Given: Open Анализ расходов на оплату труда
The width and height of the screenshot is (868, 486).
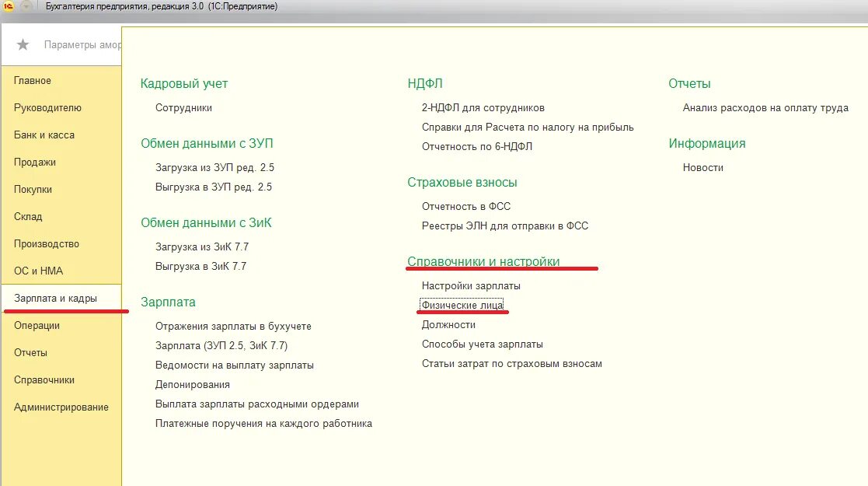Looking at the screenshot, I should (765, 107).
